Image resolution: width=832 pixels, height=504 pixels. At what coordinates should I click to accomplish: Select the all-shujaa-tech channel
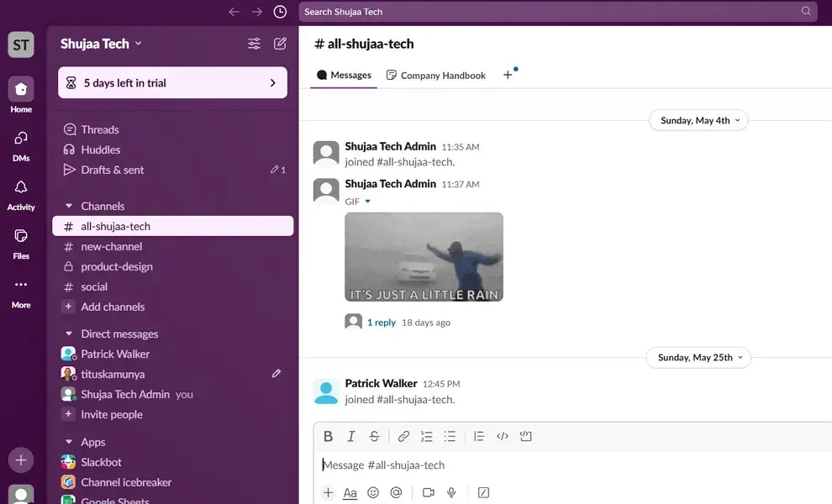pos(172,226)
